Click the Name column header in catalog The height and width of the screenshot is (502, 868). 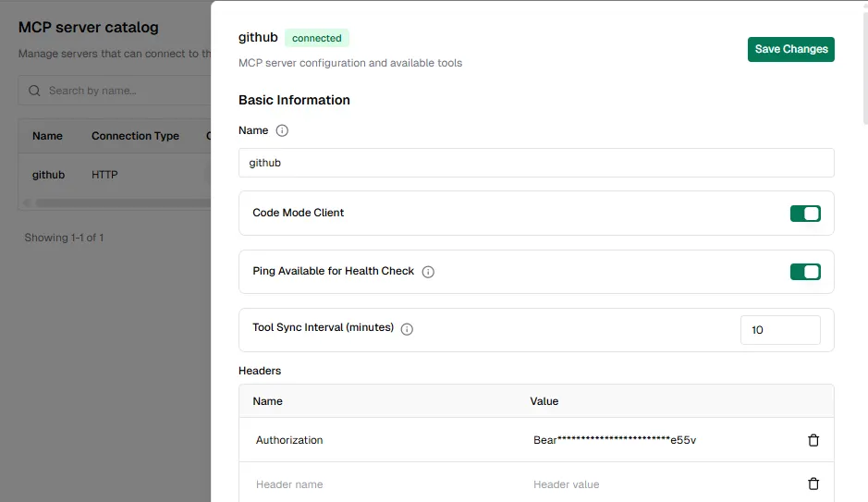point(47,136)
